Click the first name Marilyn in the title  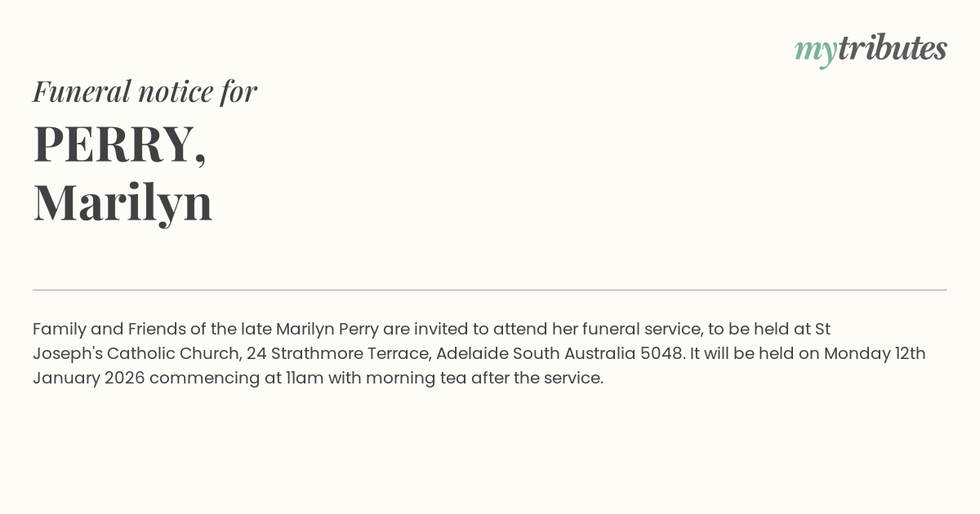[x=122, y=202]
